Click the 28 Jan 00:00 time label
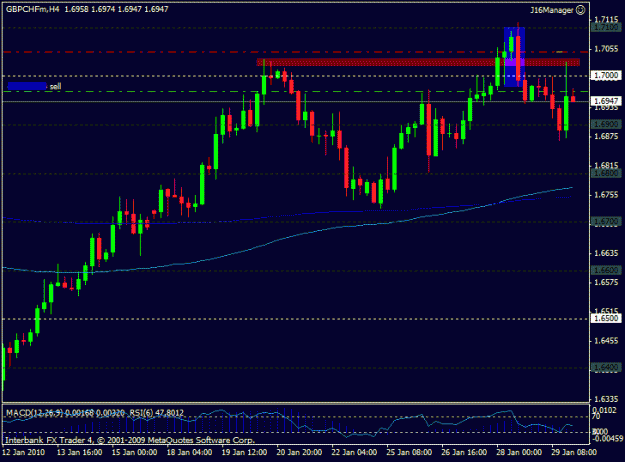625x462 pixels. click(x=519, y=452)
